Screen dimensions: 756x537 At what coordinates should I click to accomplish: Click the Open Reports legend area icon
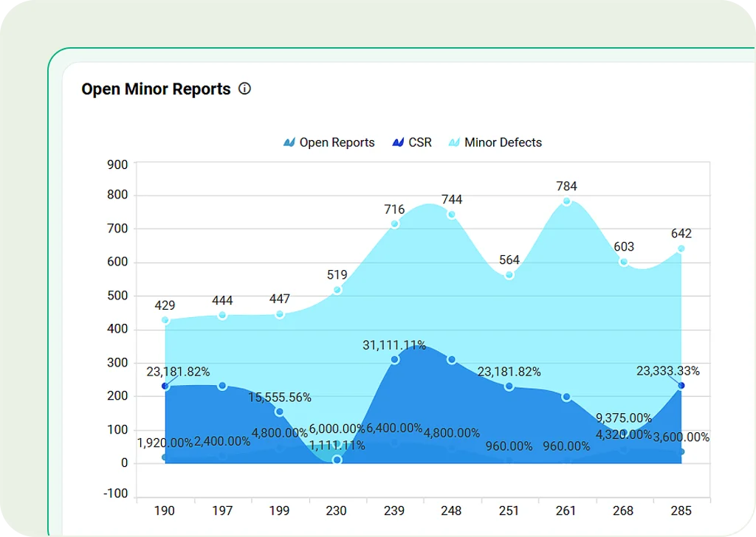coord(289,142)
